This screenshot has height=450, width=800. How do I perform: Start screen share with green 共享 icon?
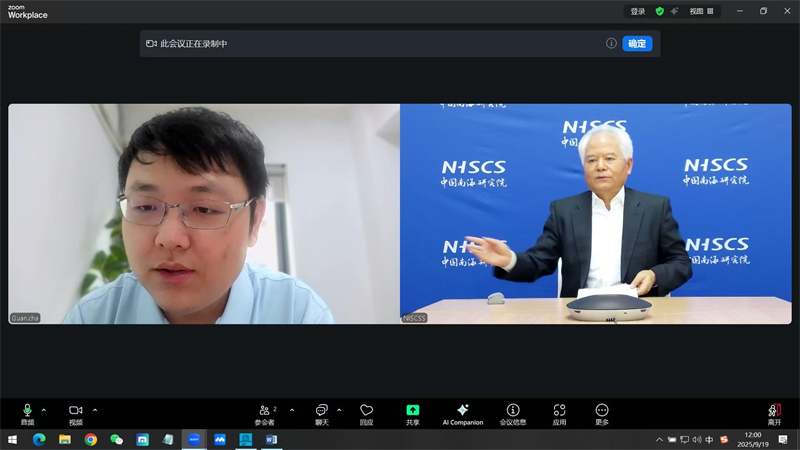(412, 412)
